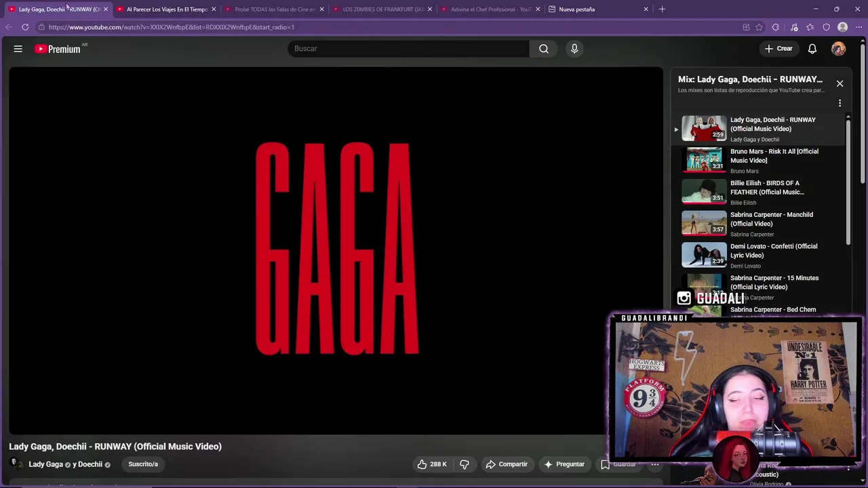Reload the page with the refresh icon
This screenshot has height=488, width=868.
point(25,27)
